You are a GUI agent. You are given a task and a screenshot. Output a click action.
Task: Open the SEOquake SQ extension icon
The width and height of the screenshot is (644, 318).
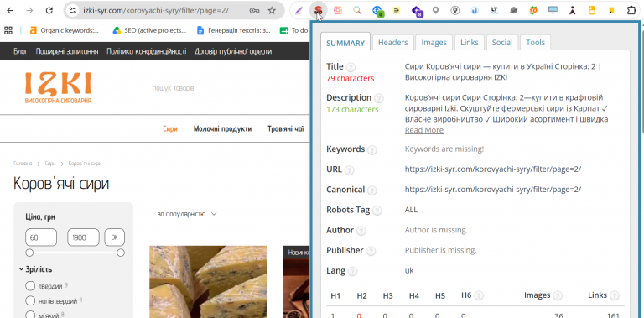533,11
